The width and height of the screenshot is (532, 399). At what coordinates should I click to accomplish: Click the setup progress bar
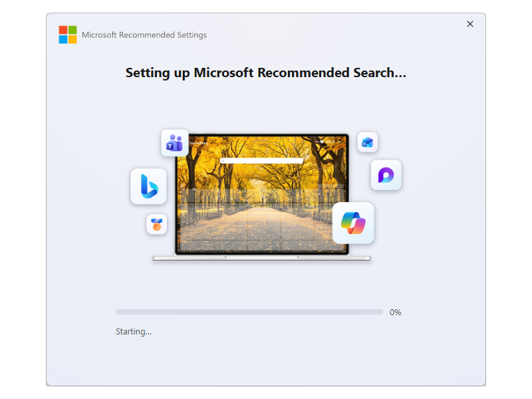pos(249,312)
